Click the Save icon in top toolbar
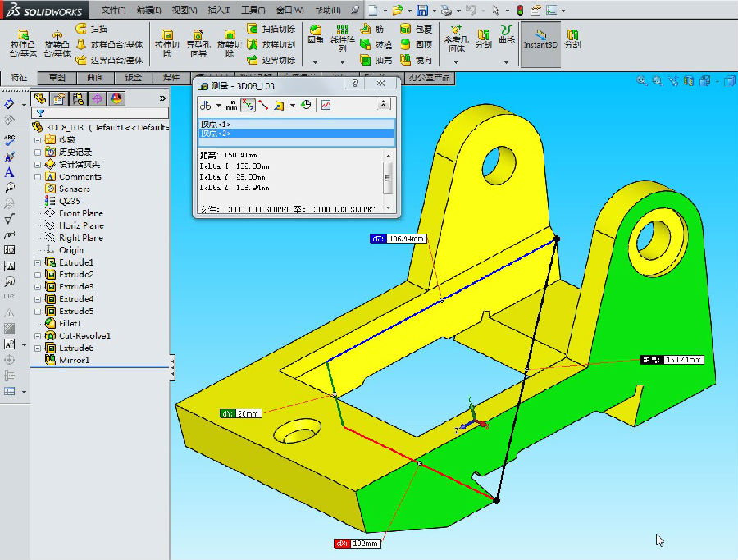Viewport: 738px width, 560px height. (x=421, y=11)
